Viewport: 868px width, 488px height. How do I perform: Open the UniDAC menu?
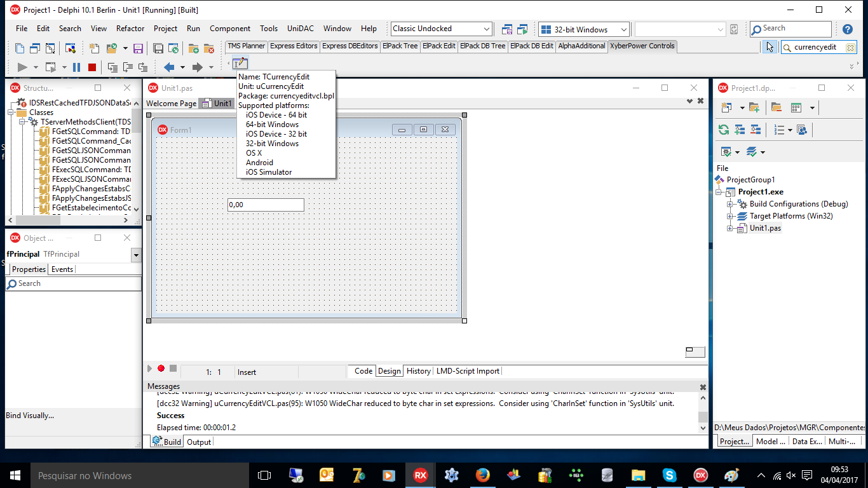301,29
